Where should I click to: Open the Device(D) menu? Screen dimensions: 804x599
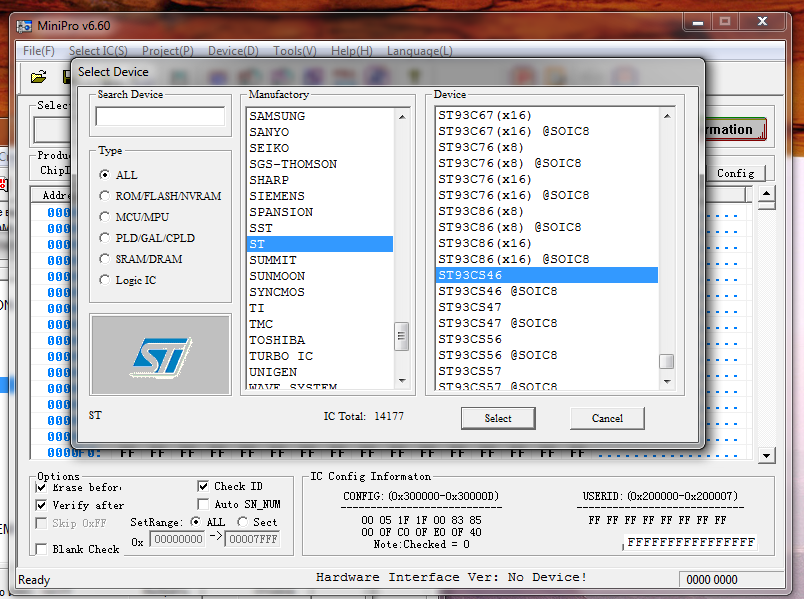pos(233,51)
